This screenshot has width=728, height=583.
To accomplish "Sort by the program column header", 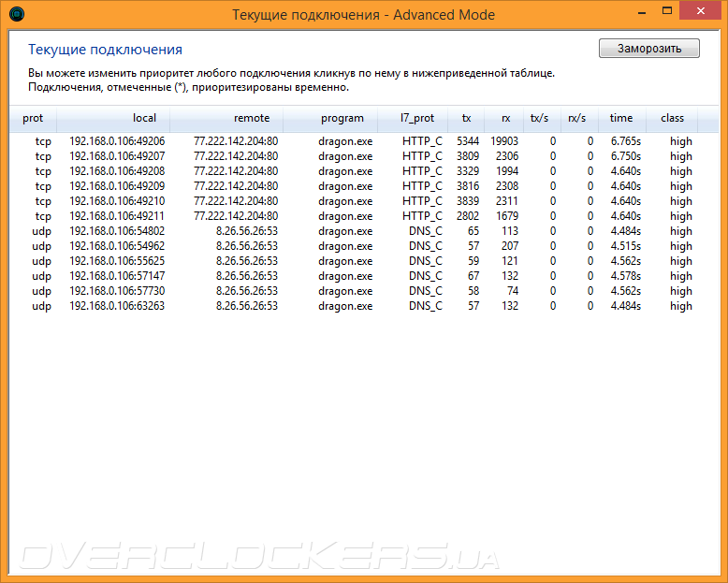I will [330, 118].
